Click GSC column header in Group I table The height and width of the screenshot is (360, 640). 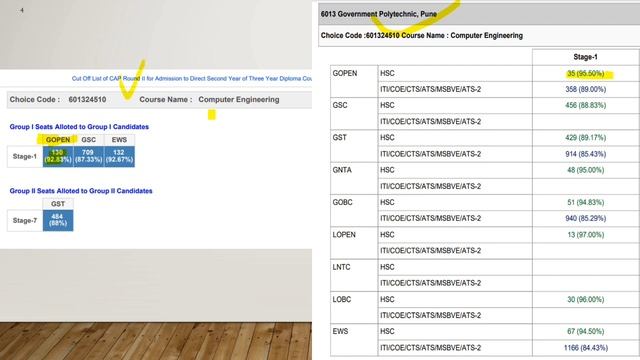pyautogui.click(x=89, y=140)
